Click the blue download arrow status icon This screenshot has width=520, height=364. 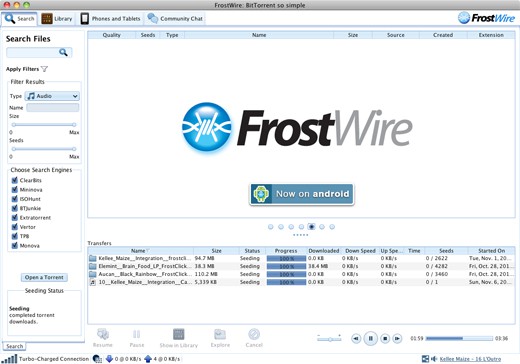click(109, 359)
